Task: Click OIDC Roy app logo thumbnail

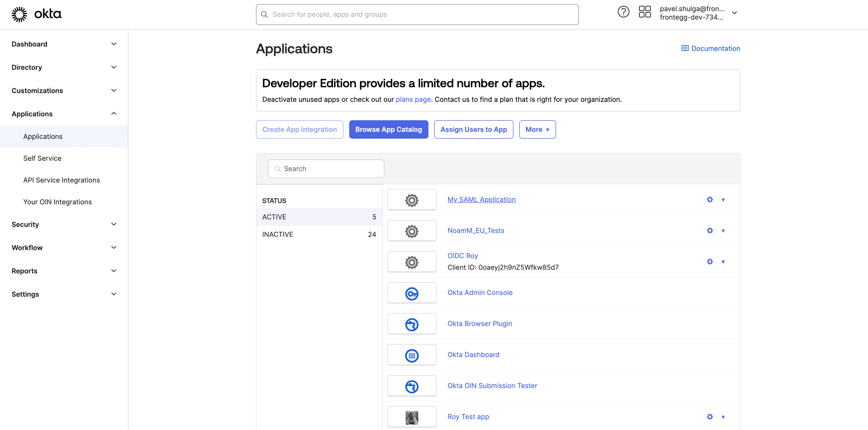Action: 412,262
